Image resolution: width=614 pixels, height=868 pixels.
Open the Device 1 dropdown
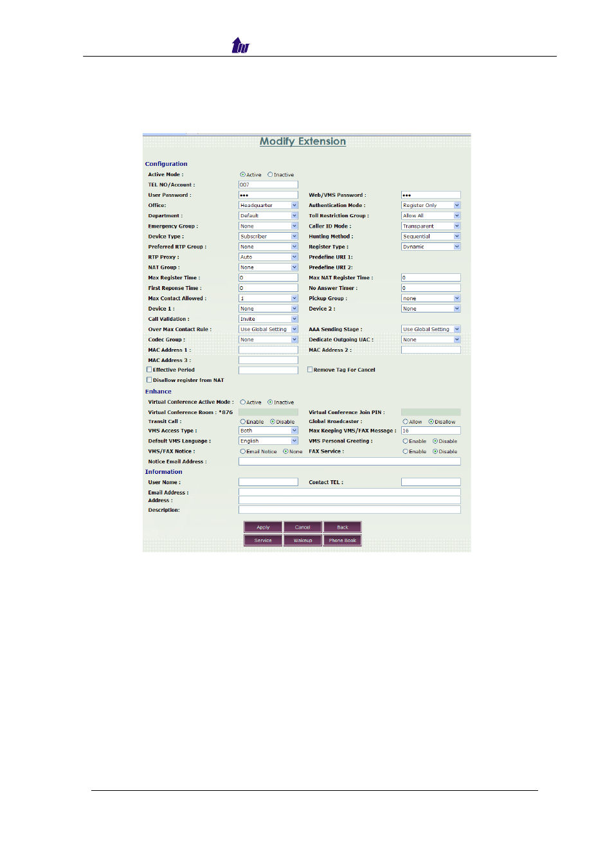tap(268, 309)
